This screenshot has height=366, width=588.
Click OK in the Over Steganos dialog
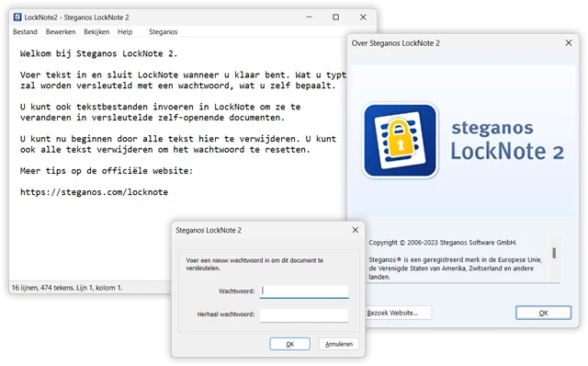[543, 313]
